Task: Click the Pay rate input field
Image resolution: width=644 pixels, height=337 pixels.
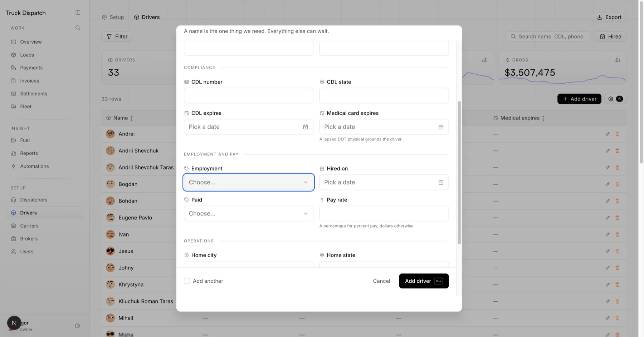Action: (x=384, y=213)
